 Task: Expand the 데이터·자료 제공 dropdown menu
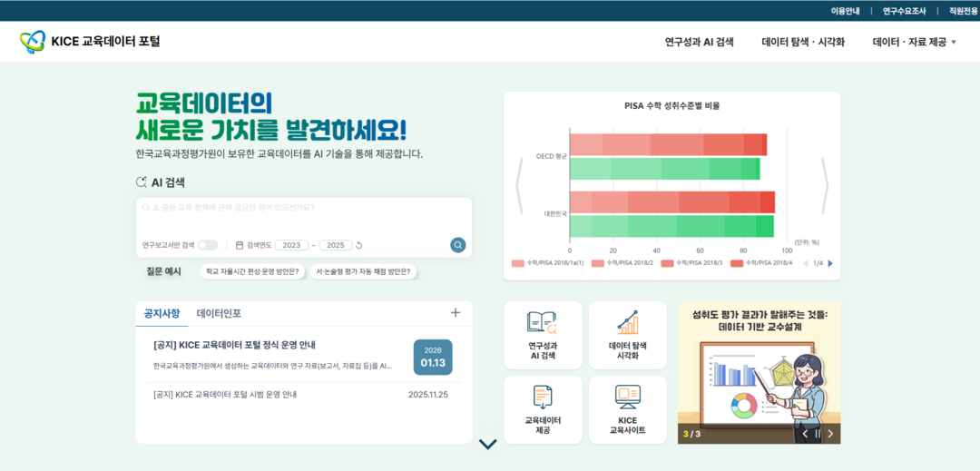(914, 42)
